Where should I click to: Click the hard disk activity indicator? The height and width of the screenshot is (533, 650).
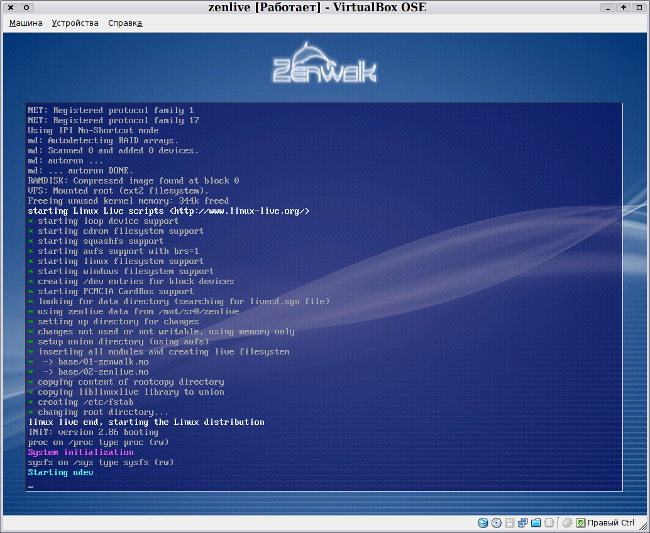point(483,523)
